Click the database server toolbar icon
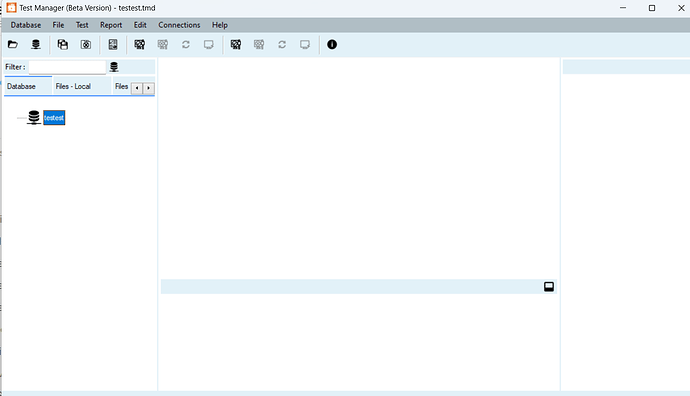 (x=36, y=44)
